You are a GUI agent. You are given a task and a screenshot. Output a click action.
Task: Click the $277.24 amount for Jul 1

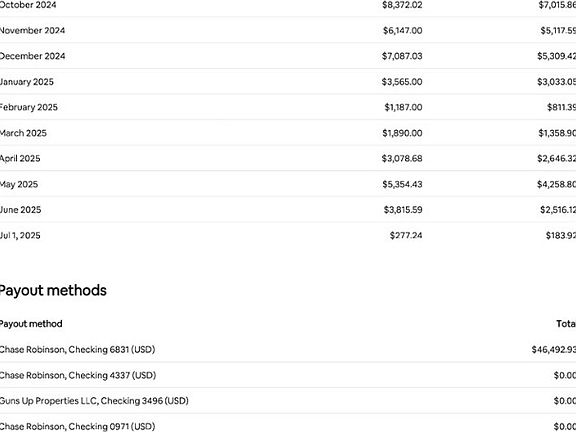click(406, 235)
